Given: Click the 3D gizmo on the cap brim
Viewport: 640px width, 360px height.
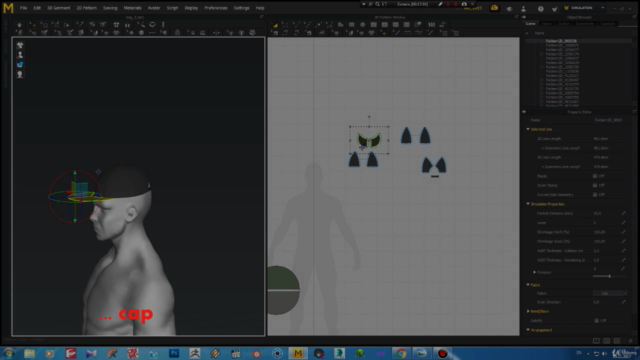Looking at the screenshot, I should pos(75,196).
